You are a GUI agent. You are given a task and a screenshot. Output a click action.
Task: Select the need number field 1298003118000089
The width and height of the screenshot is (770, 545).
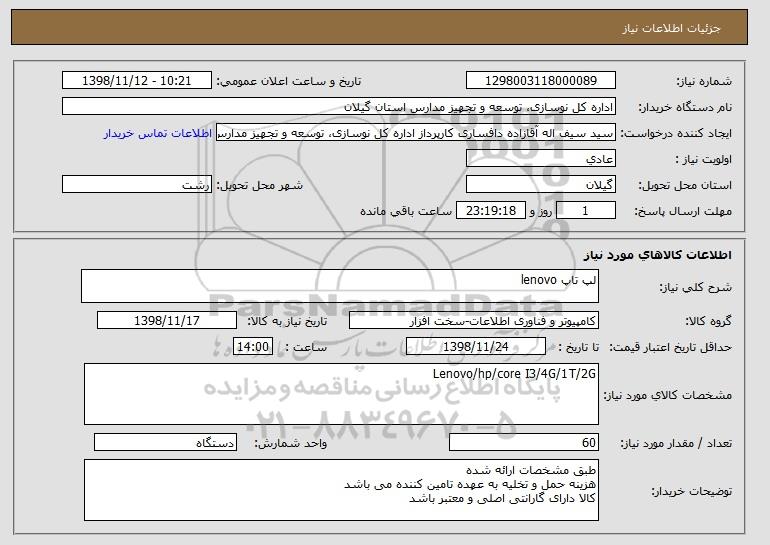[x=541, y=81]
